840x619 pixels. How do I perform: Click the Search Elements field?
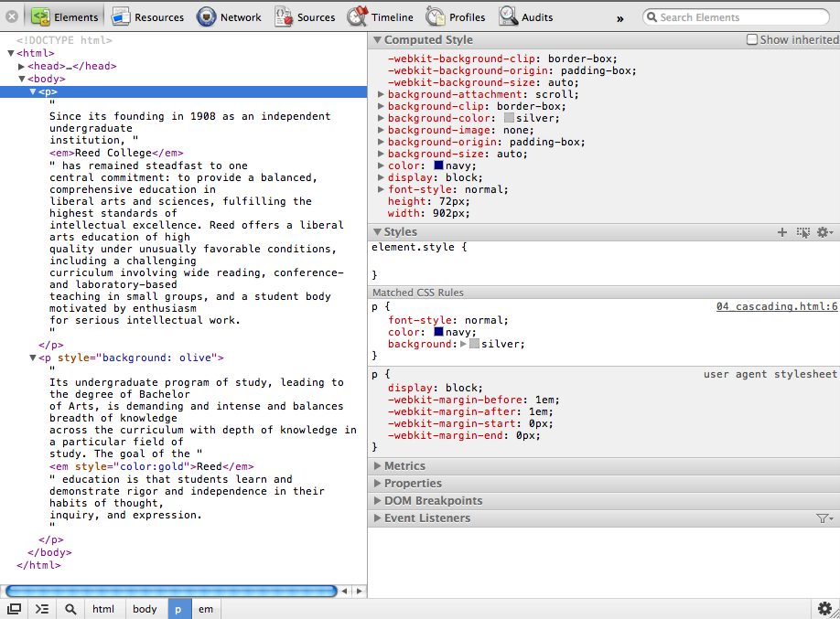[x=739, y=17]
